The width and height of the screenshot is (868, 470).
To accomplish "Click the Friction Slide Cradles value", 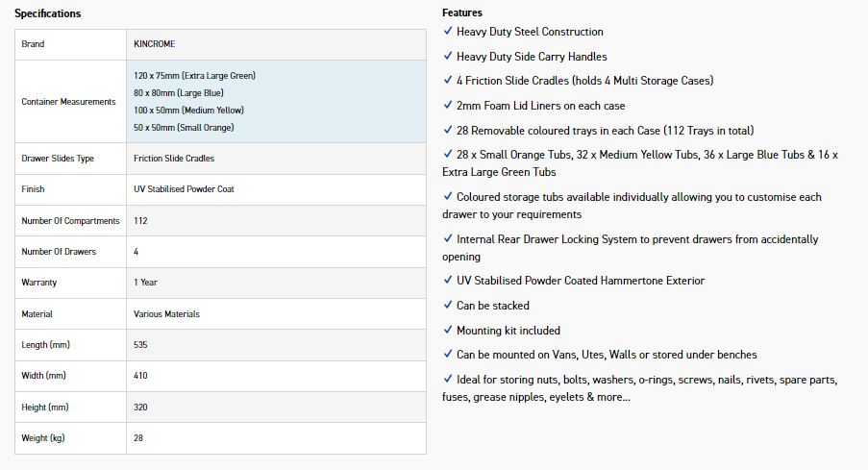I will pyautogui.click(x=174, y=159).
